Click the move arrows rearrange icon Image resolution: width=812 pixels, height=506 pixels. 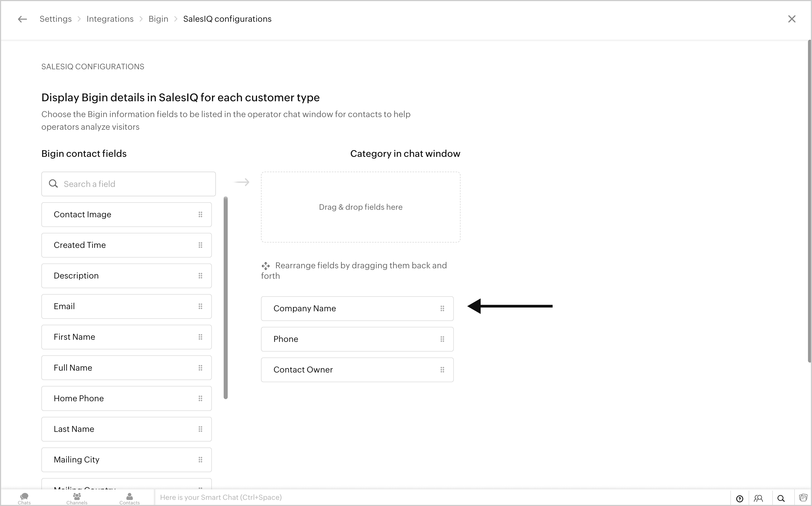point(266,266)
